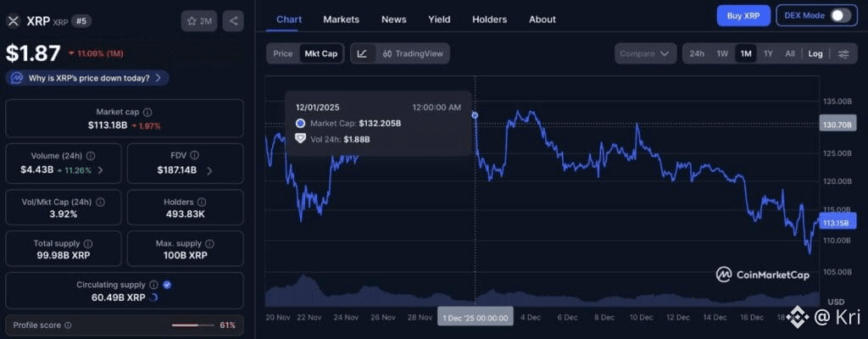Click the verified checkmark badge on Circulating supply
This screenshot has width=868, height=339.
[167, 285]
